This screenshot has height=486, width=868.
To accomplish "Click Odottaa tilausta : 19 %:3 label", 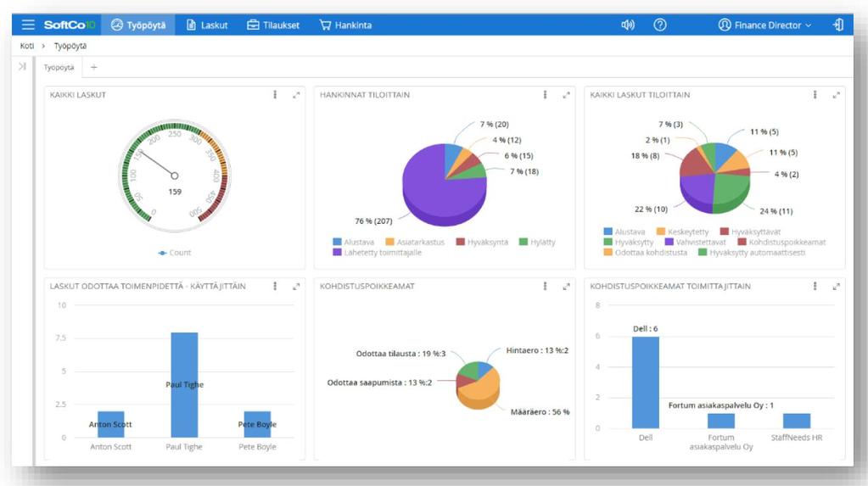I will click(400, 354).
